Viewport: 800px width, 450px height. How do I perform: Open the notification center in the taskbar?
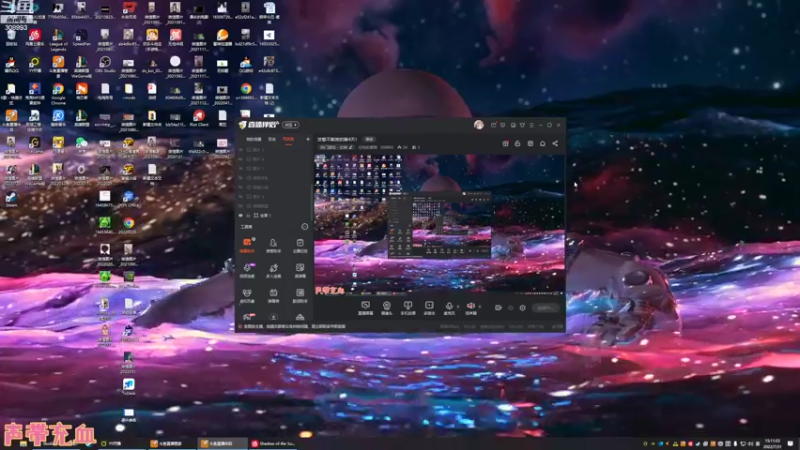click(790, 443)
